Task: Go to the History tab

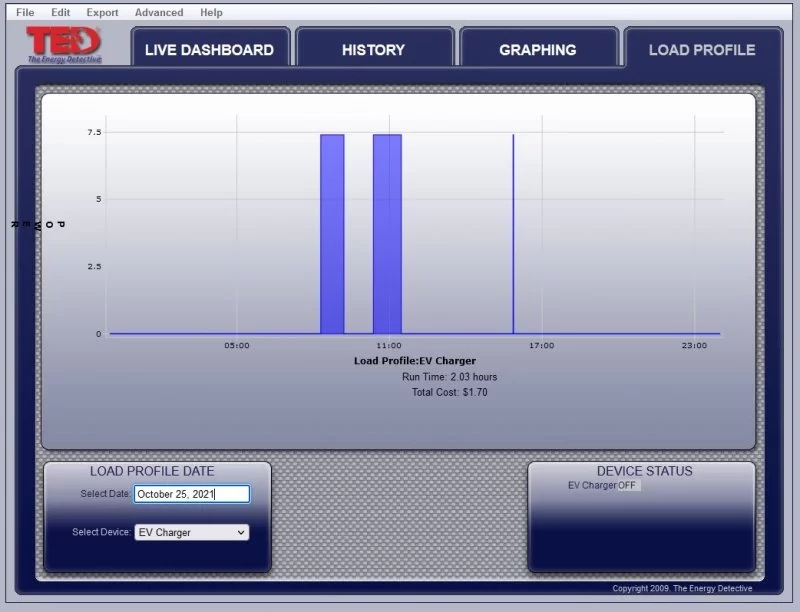Action: pyautogui.click(x=373, y=50)
